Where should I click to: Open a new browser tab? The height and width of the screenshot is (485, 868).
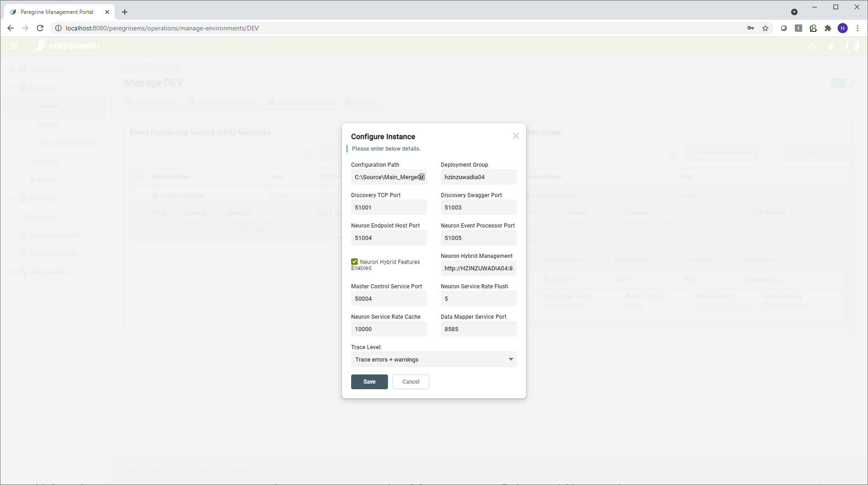coord(125,12)
